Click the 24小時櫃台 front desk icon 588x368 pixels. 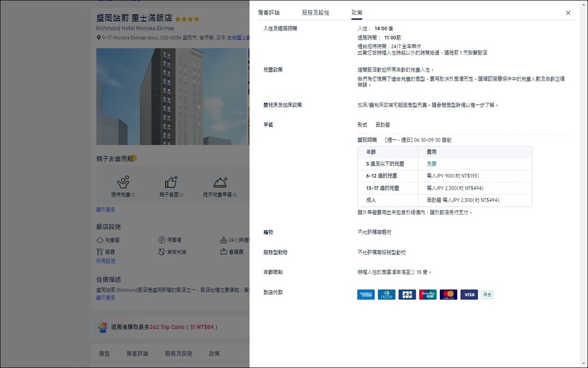point(223,240)
